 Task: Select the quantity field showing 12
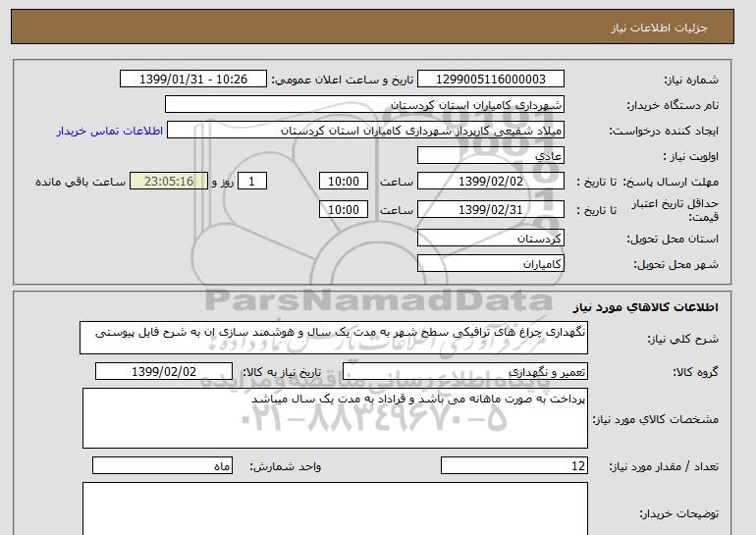tap(513, 466)
